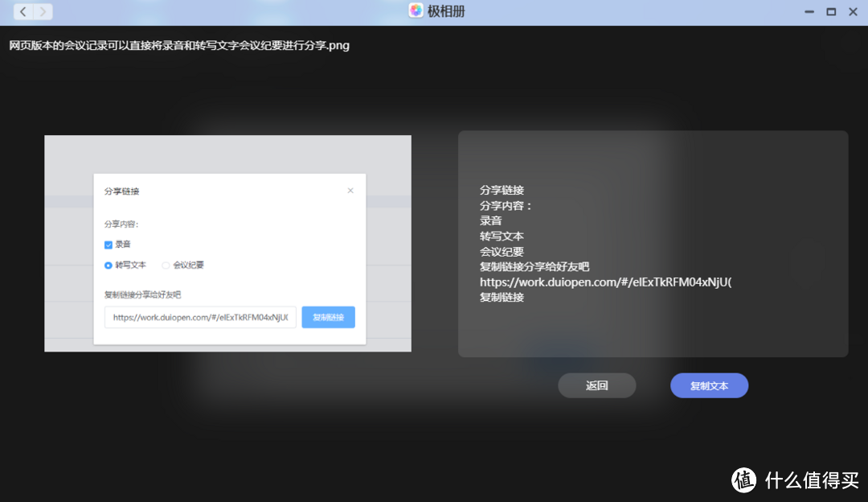Click the .png filename text at the top

178,46
